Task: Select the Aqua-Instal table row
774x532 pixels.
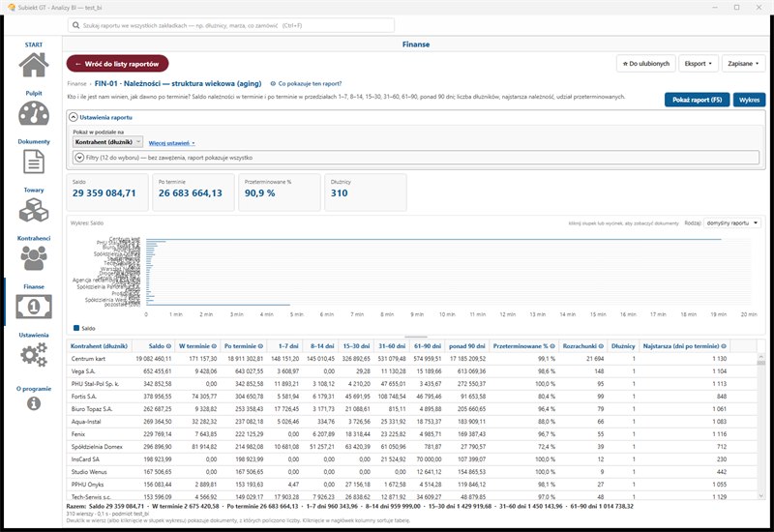Action: pos(412,422)
